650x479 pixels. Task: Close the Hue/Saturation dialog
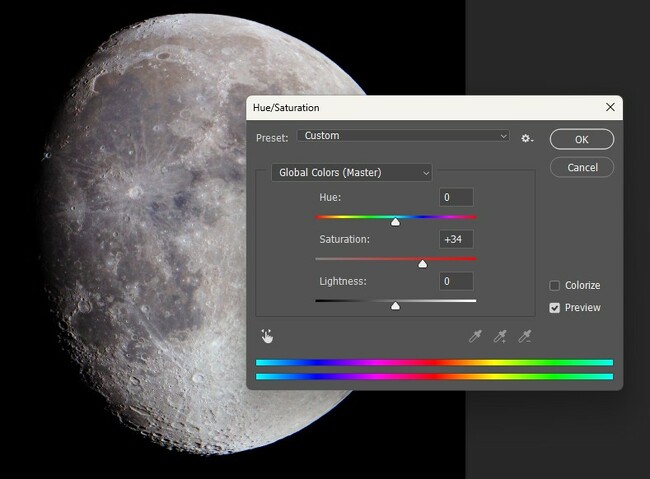pyautogui.click(x=609, y=107)
